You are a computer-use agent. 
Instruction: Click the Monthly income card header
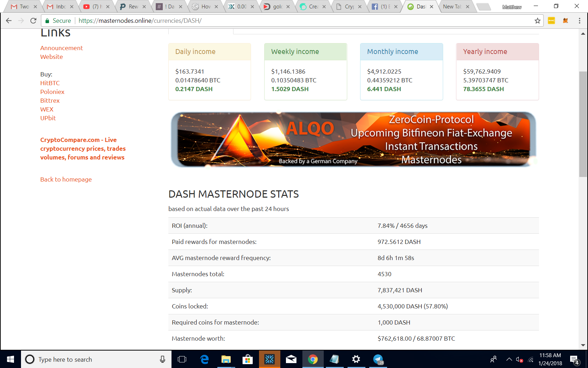point(401,52)
